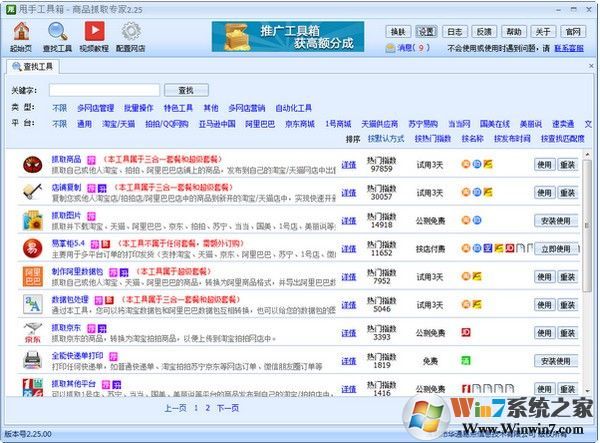This screenshot has width=600, height=443.
Task: Go to page 2 of results
Action: click(x=207, y=408)
